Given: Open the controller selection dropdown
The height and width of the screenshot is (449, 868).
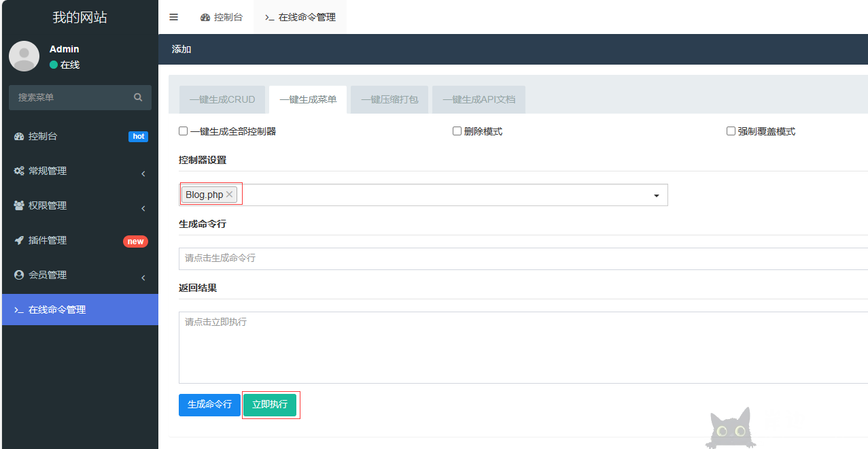Looking at the screenshot, I should click(x=656, y=195).
